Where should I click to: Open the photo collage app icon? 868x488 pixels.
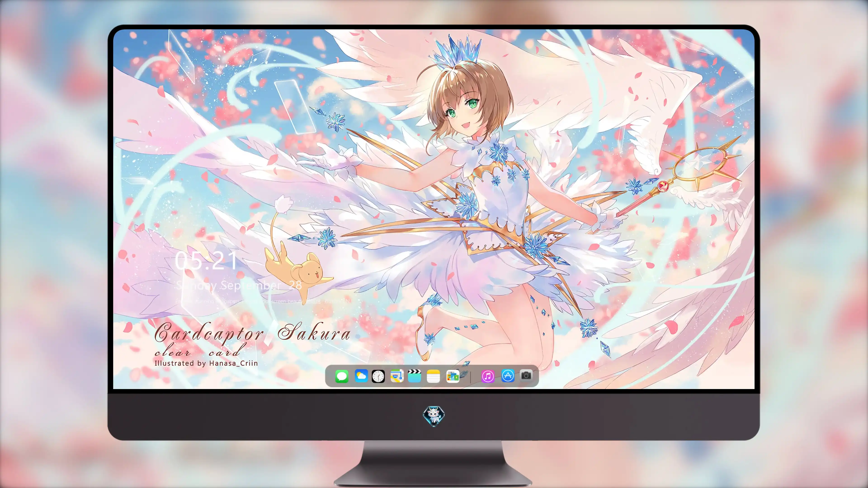pyautogui.click(x=453, y=376)
